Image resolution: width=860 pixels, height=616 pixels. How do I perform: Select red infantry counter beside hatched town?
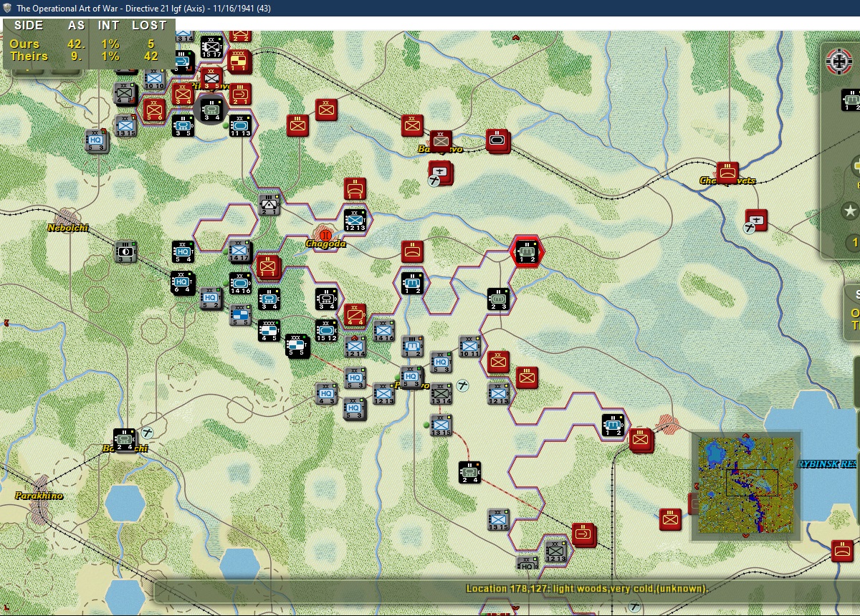tap(641, 439)
